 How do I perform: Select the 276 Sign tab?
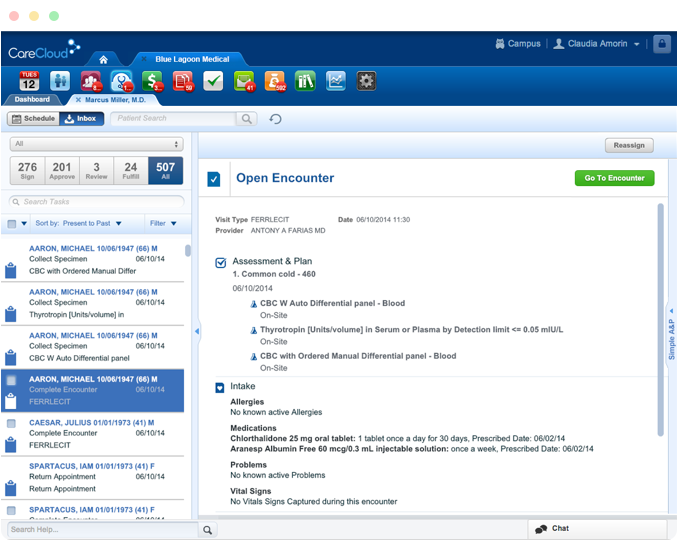point(27,171)
